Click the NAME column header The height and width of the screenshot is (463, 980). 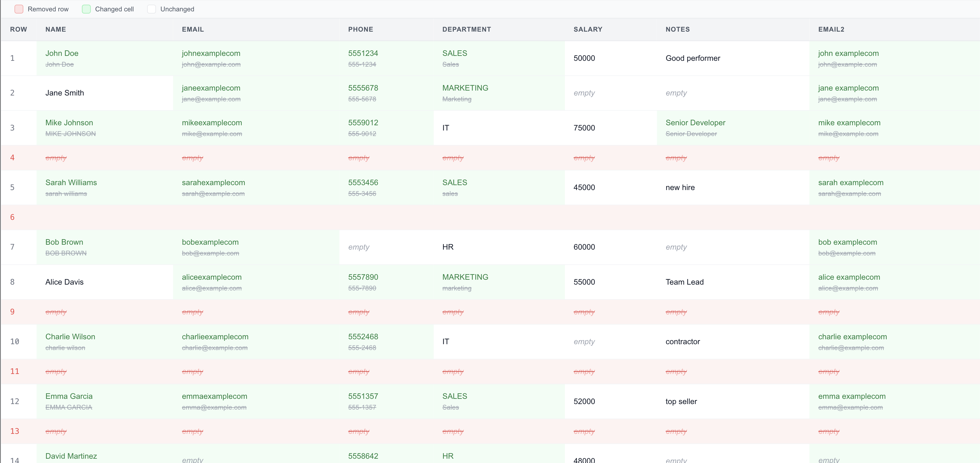click(56, 29)
